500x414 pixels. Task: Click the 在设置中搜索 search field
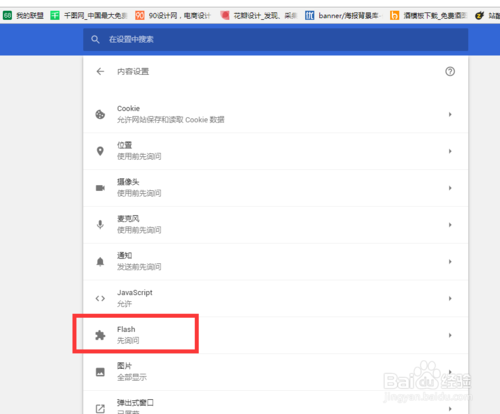pyautogui.click(x=276, y=39)
